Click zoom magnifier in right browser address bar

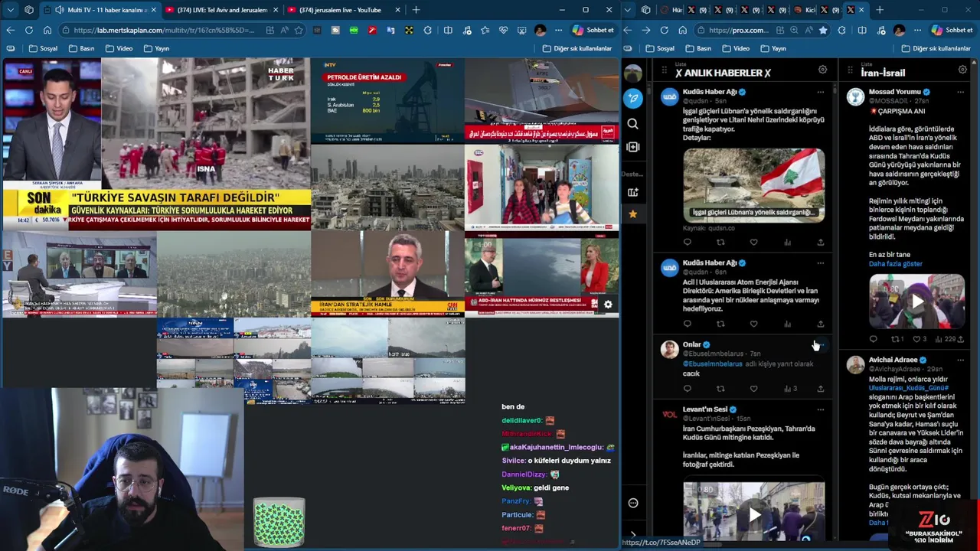pos(792,30)
